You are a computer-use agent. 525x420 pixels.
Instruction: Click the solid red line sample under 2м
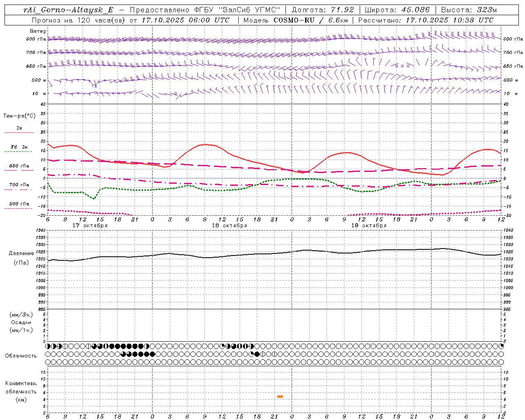point(19,133)
